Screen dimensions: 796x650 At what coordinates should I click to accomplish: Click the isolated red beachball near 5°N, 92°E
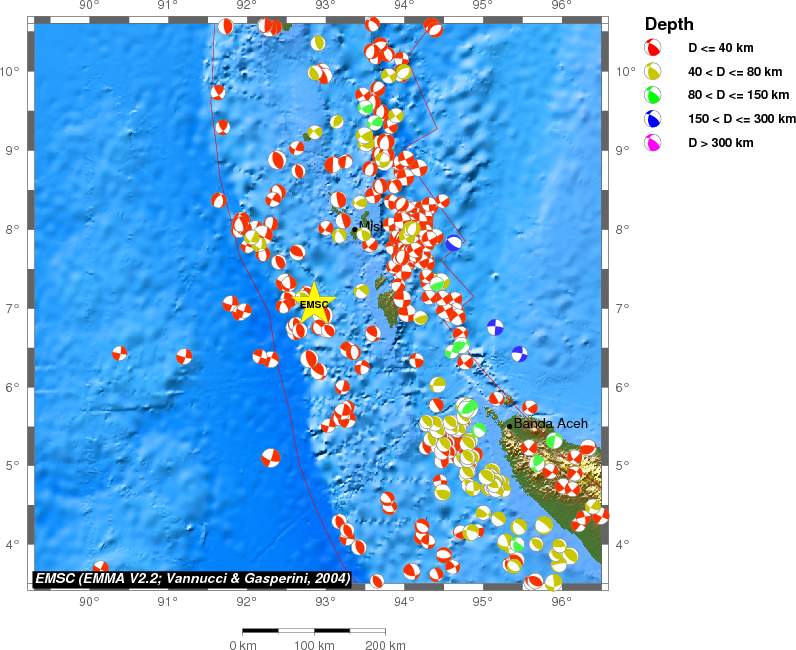click(x=271, y=458)
